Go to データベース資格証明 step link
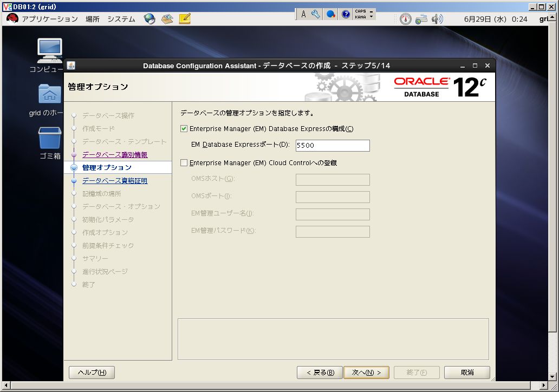Screen dimensions: 559x392 pos(115,181)
